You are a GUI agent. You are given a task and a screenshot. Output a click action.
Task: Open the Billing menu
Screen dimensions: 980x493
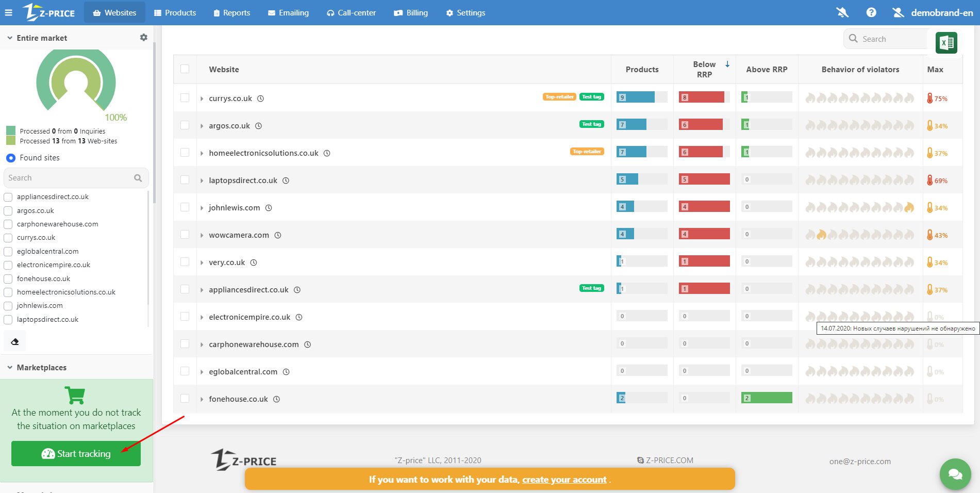[411, 12]
